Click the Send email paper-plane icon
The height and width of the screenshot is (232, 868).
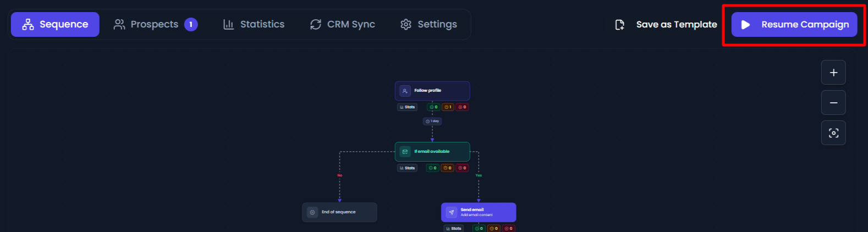(451, 212)
